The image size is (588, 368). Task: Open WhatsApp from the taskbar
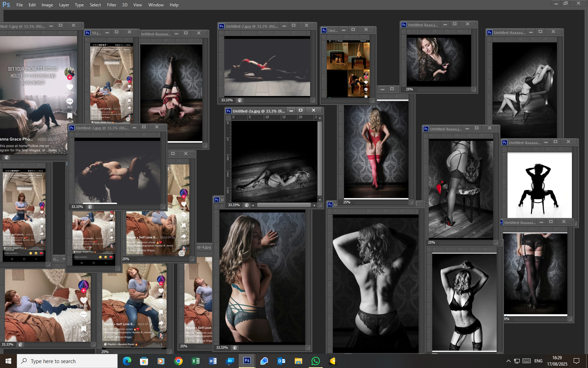click(x=316, y=361)
